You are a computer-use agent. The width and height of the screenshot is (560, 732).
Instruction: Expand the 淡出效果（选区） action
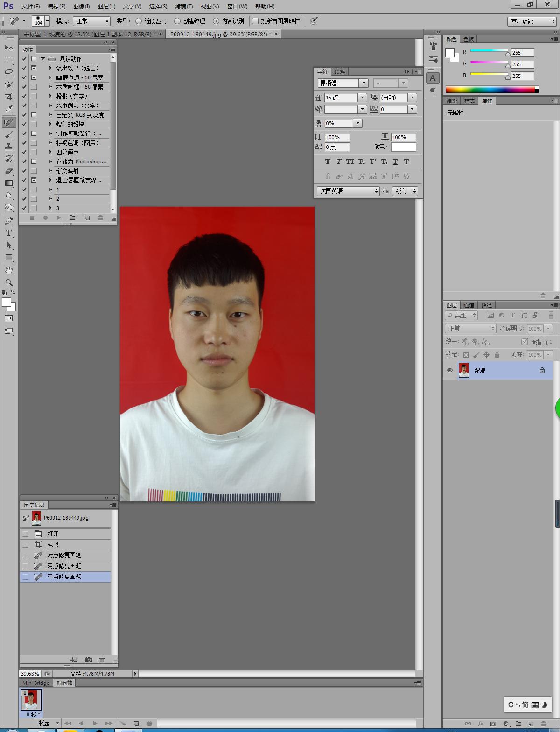[50, 68]
